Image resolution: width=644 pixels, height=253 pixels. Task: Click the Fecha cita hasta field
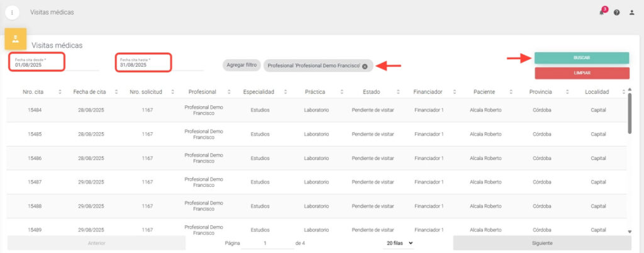tap(143, 65)
